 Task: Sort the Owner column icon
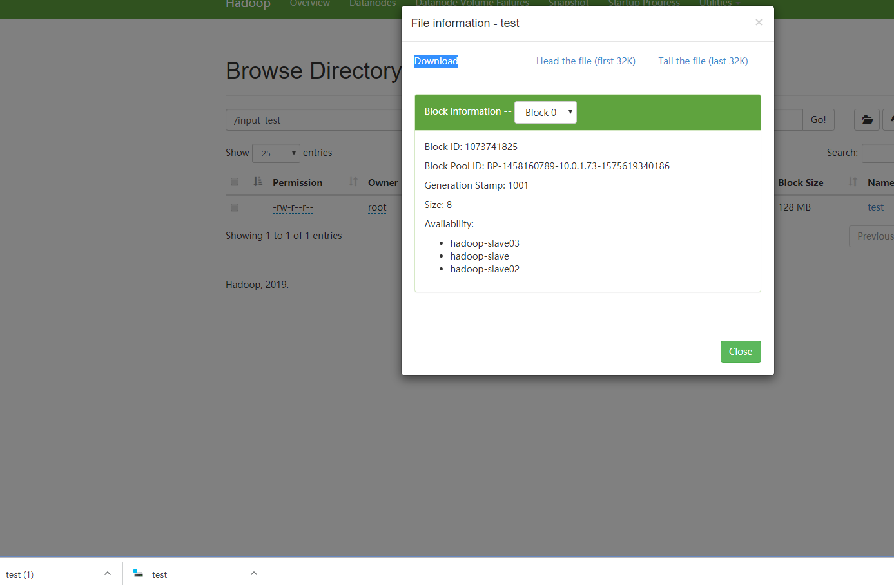coord(353,182)
